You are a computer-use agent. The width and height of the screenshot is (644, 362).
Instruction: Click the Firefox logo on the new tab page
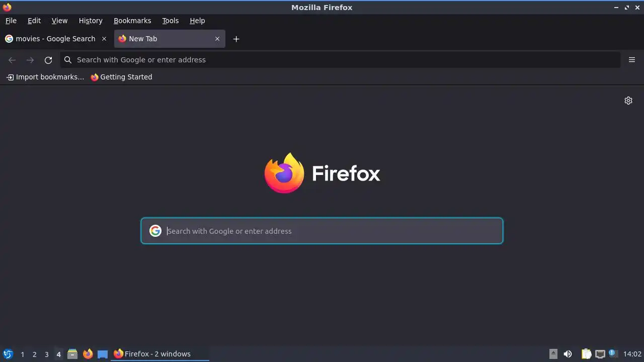(x=284, y=173)
